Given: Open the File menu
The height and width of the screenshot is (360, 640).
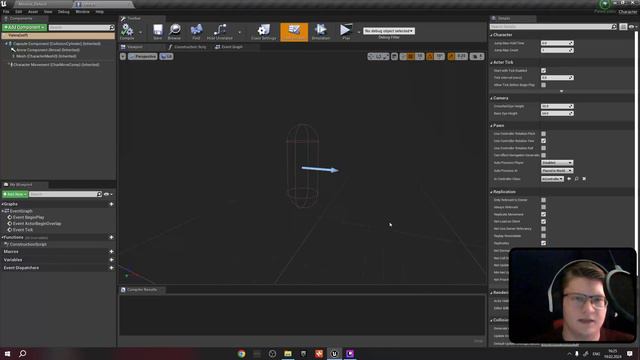Looking at the screenshot, I should (6, 12).
